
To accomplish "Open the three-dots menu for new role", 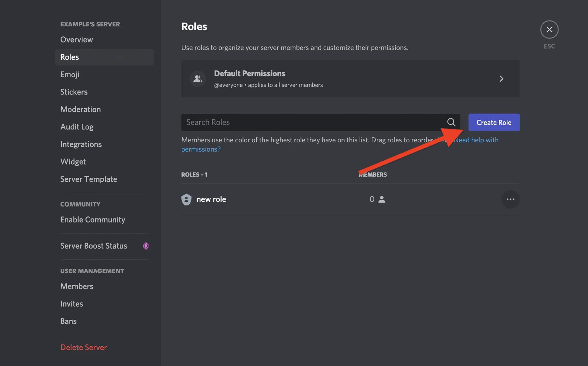I will tap(510, 199).
